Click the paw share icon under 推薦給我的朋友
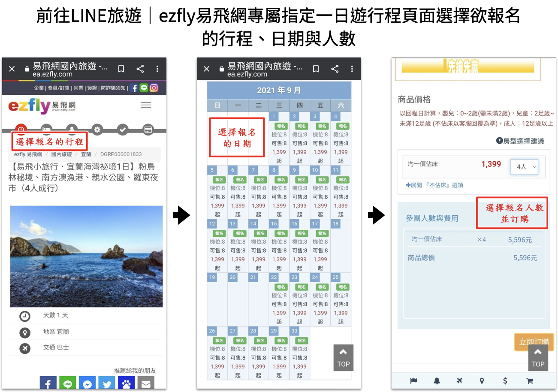The image size is (558, 392). click(126, 383)
